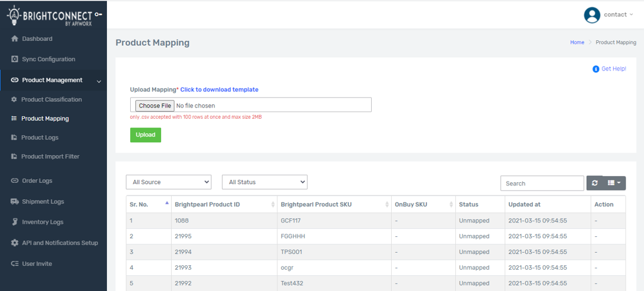Open the All Source dropdown
644x291 pixels.
click(169, 182)
